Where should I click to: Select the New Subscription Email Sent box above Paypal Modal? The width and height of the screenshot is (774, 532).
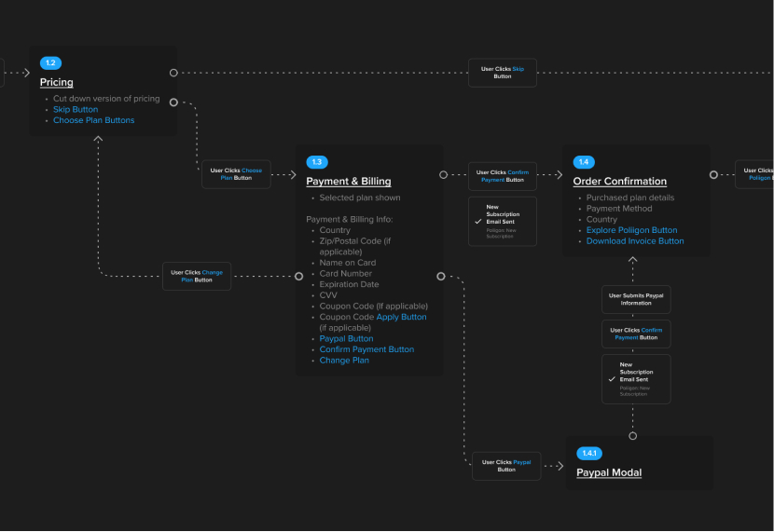pos(636,379)
